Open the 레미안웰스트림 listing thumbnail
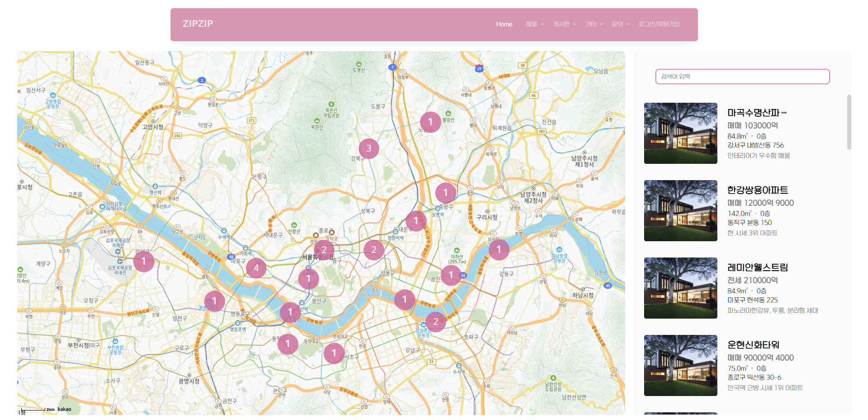The height and width of the screenshot is (420, 868). pyautogui.click(x=680, y=288)
